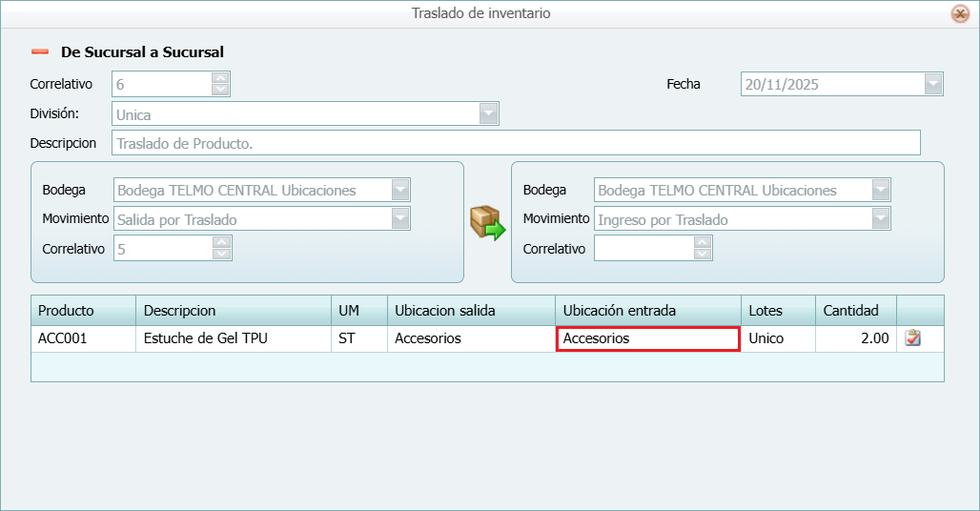Select the 2.00 quantity cell
Image resolution: width=980 pixels, height=511 pixels.
click(x=855, y=338)
